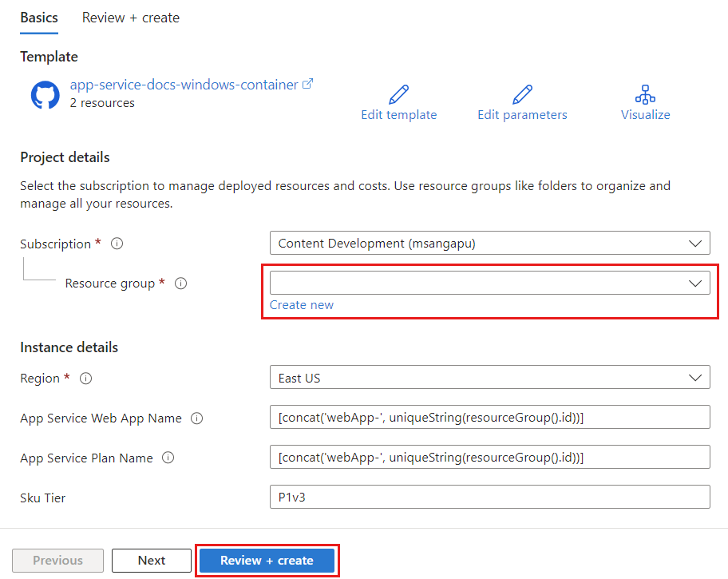Click the Sku Tier label
The height and width of the screenshot is (579, 728).
pyautogui.click(x=43, y=498)
